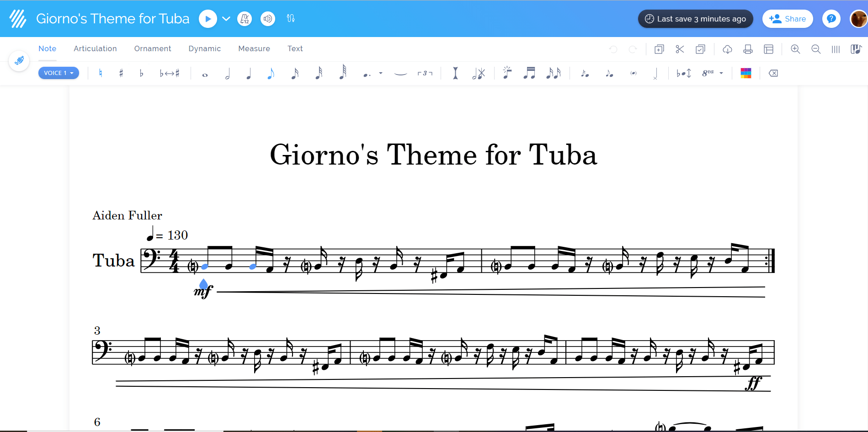
Task: Print the score
Action: (x=748, y=49)
